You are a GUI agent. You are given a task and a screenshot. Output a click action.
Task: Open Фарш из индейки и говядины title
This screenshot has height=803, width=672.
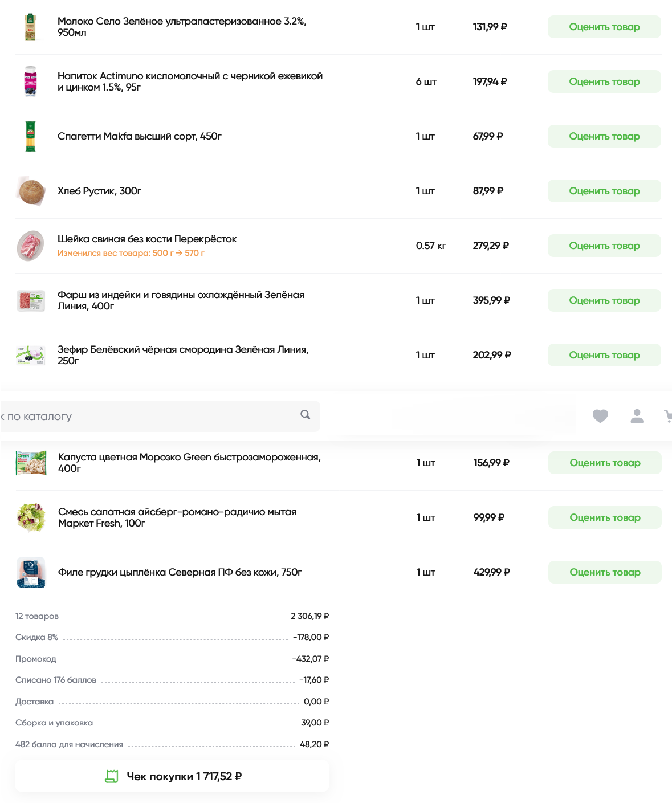click(x=181, y=300)
